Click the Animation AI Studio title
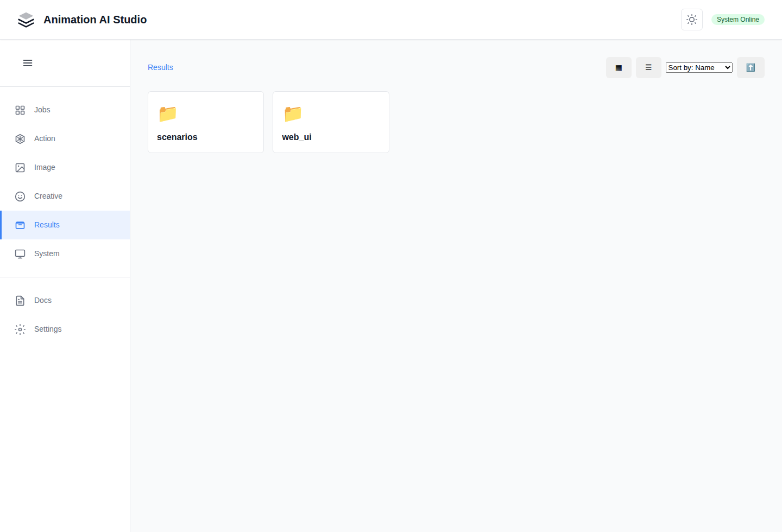This screenshot has height=532, width=782. pyautogui.click(x=95, y=20)
